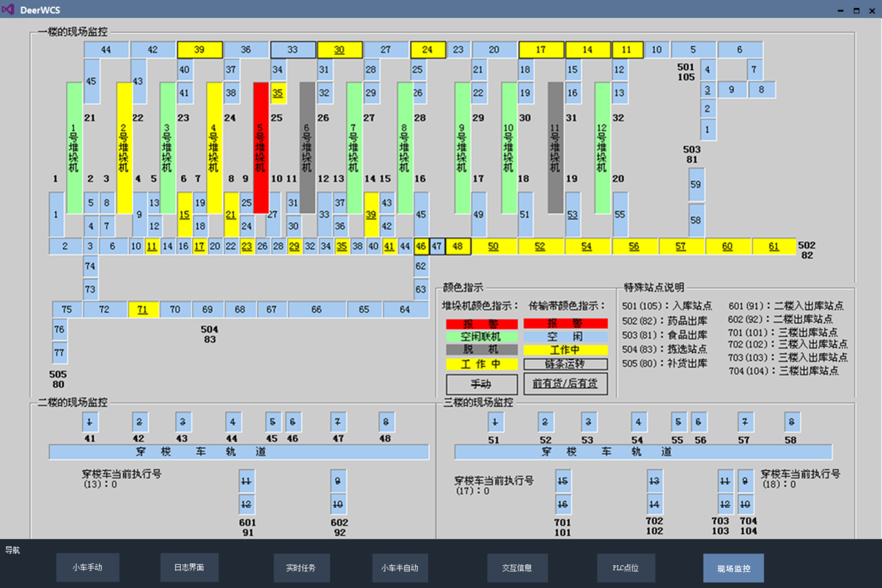Select conveyor station 59 near 503
This screenshot has width=882, height=588.
click(x=696, y=185)
